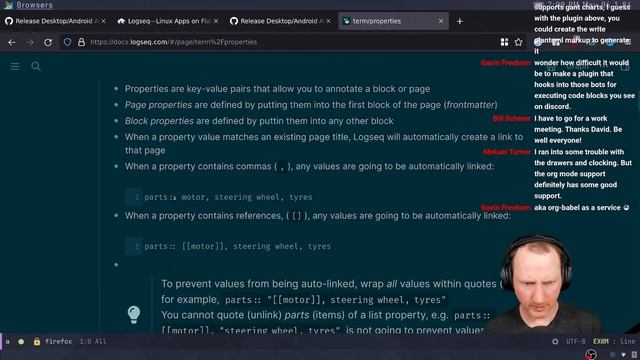
Task: Click the code block 'parts:: [[motor]], steering wheel, tyres'
Action: pos(238,247)
